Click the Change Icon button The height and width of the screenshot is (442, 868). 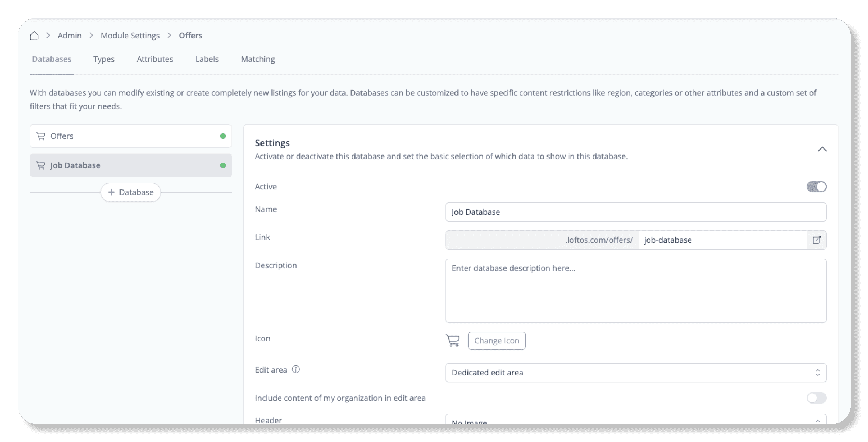(x=496, y=341)
